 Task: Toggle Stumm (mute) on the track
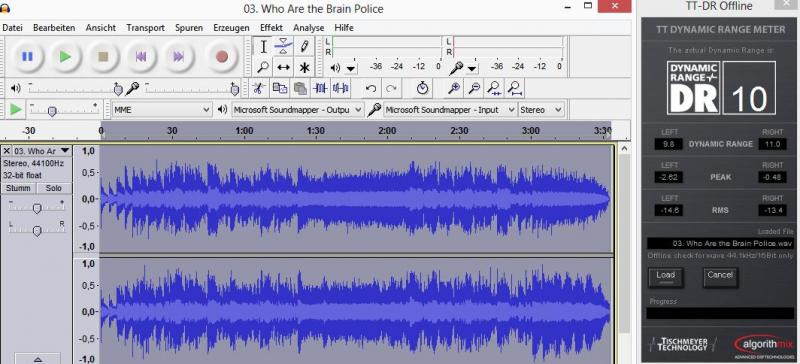[18, 188]
